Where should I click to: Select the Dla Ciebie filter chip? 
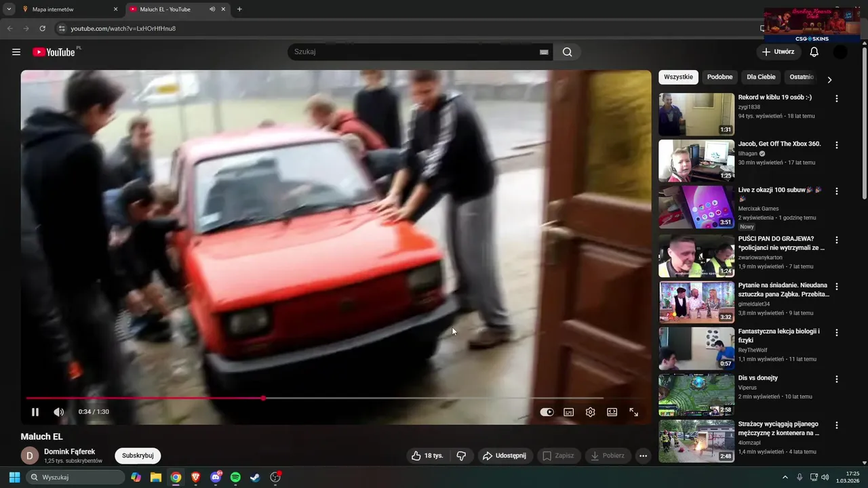pyautogui.click(x=761, y=77)
